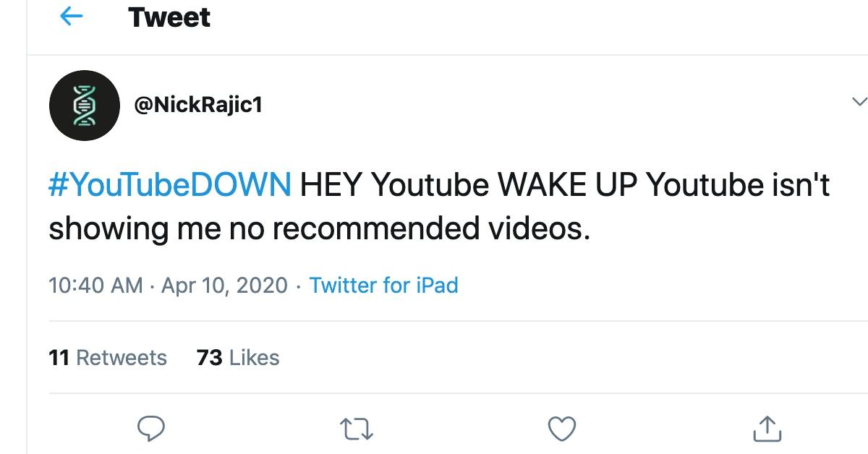Open the Twitter for iPad source link
The width and height of the screenshot is (868, 454).
[384, 285]
